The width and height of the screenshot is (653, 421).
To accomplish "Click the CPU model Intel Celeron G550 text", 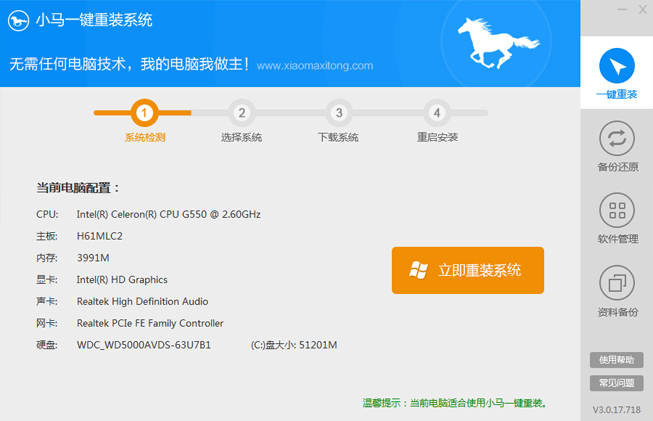I will pyautogui.click(x=168, y=214).
